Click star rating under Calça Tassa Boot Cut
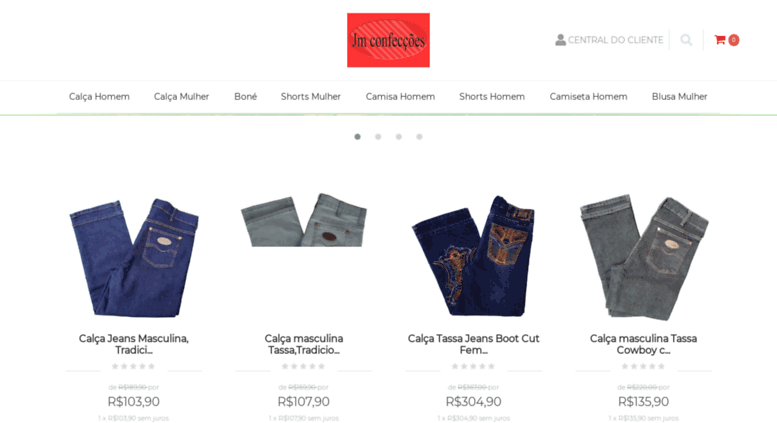The image size is (777, 423). (473, 367)
